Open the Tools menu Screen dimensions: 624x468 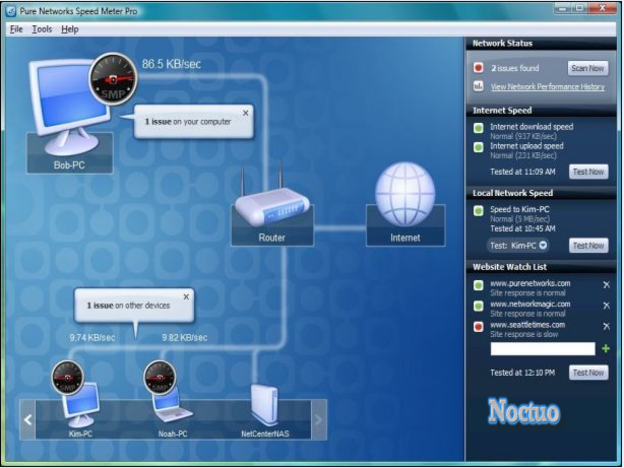pyautogui.click(x=42, y=29)
